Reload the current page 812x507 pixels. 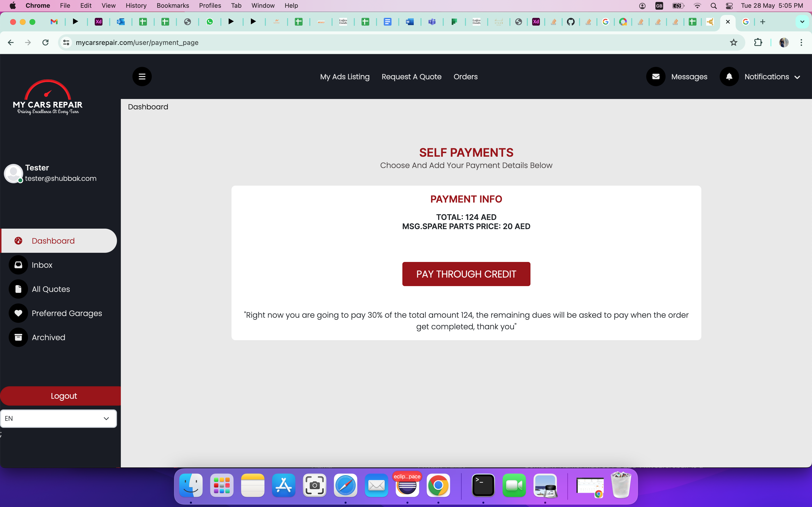click(x=46, y=42)
